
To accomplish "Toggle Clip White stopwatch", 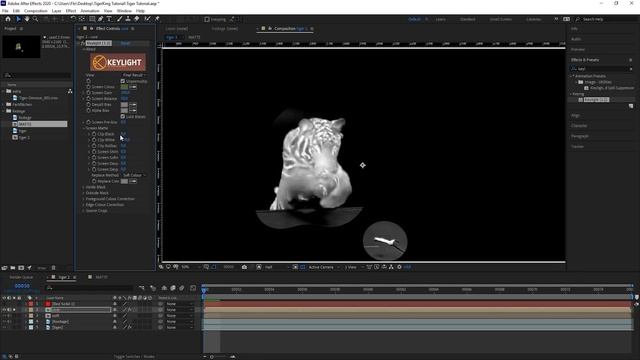I will pos(94,140).
